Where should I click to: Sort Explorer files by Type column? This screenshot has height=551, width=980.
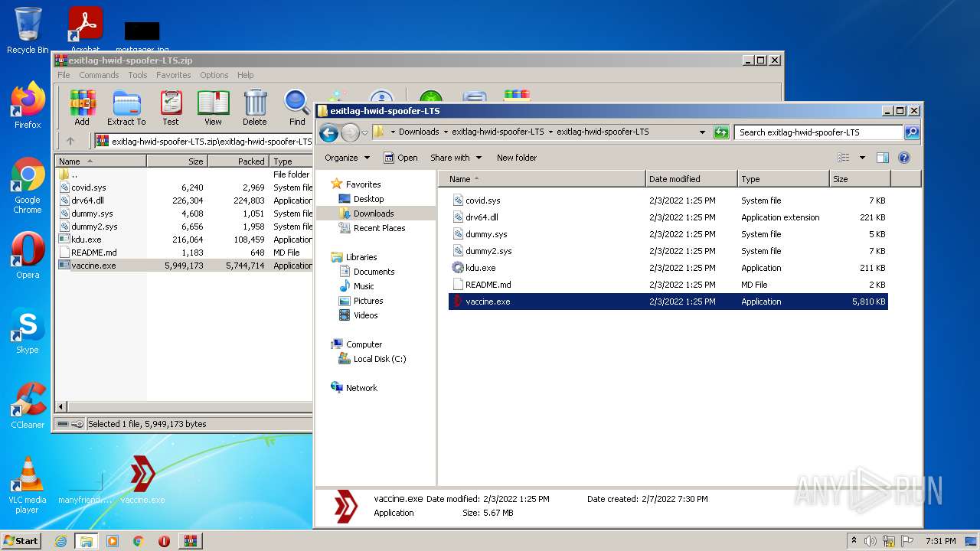click(x=783, y=179)
